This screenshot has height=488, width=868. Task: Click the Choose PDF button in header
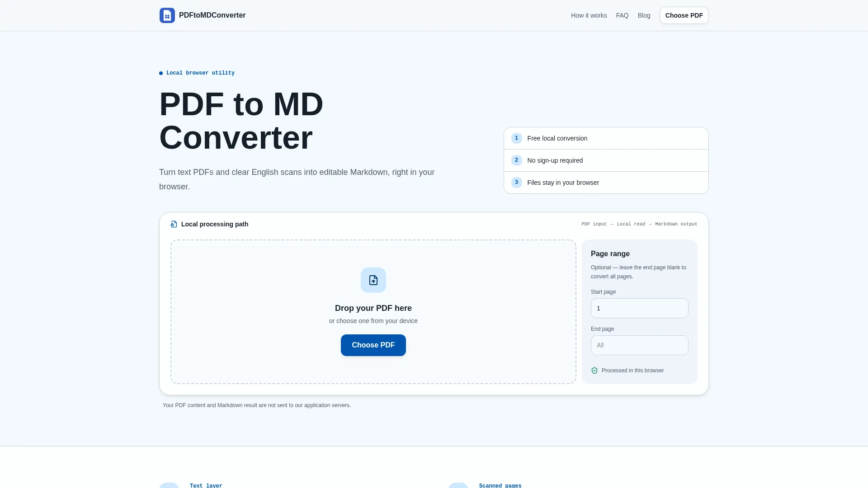(684, 15)
